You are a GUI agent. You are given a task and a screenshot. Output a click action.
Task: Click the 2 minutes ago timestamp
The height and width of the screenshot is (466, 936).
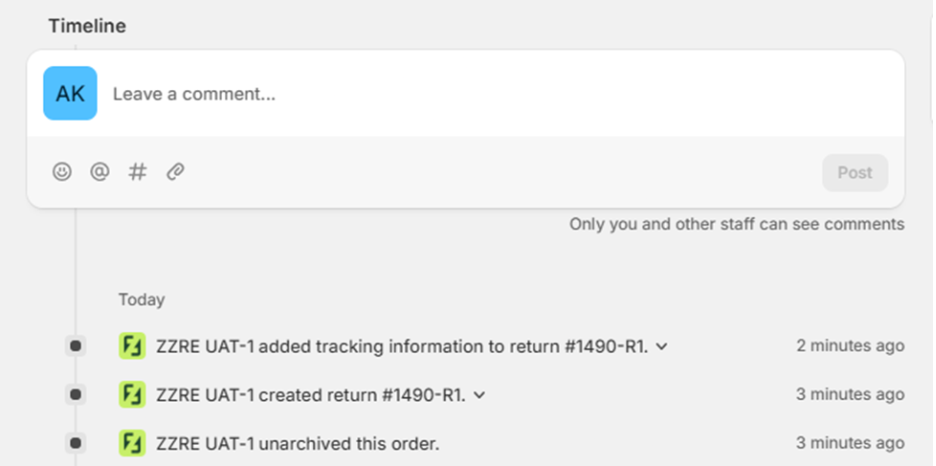pyautogui.click(x=850, y=346)
